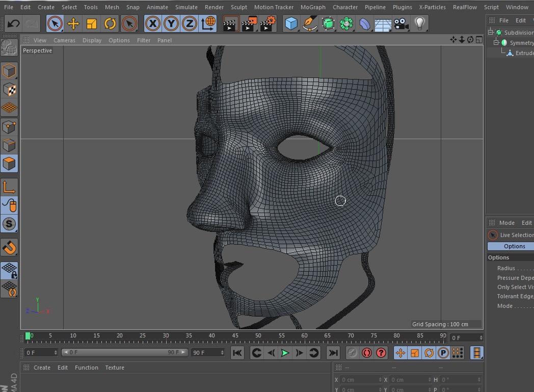Click the timeline preview range slider
Viewport: 534px width, 392px height.
(125, 352)
